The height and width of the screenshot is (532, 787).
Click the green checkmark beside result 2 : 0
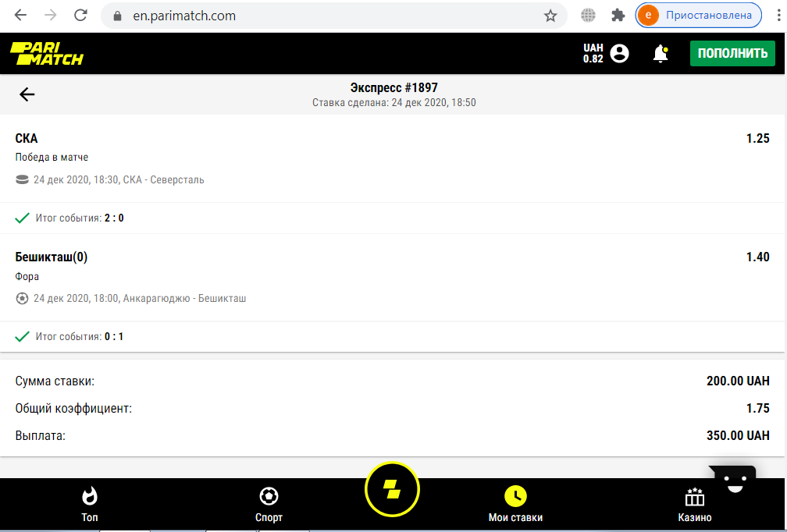[x=22, y=218]
